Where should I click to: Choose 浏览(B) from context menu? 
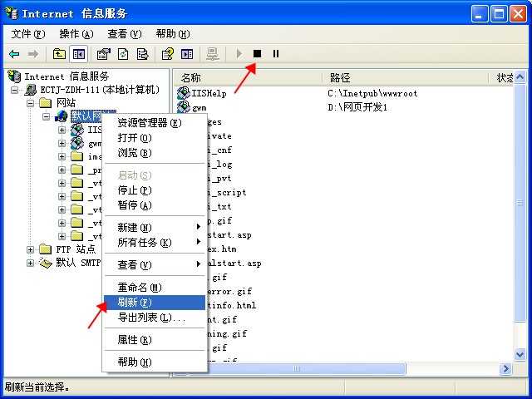pyautogui.click(x=155, y=153)
